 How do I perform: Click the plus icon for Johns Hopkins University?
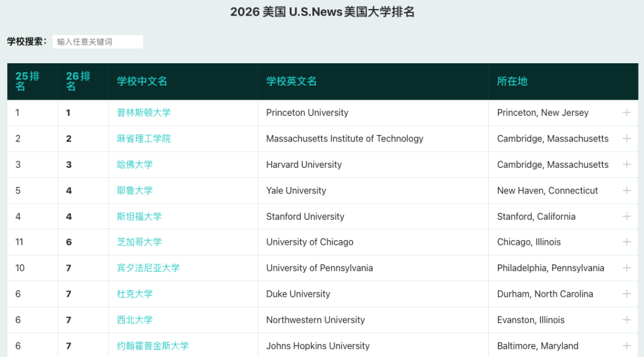627,345
